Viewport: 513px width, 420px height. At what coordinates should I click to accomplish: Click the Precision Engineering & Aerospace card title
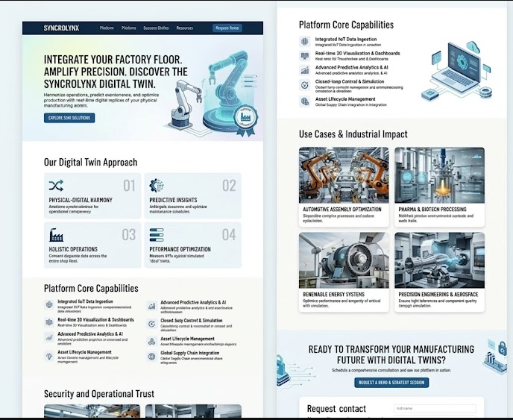point(438,294)
